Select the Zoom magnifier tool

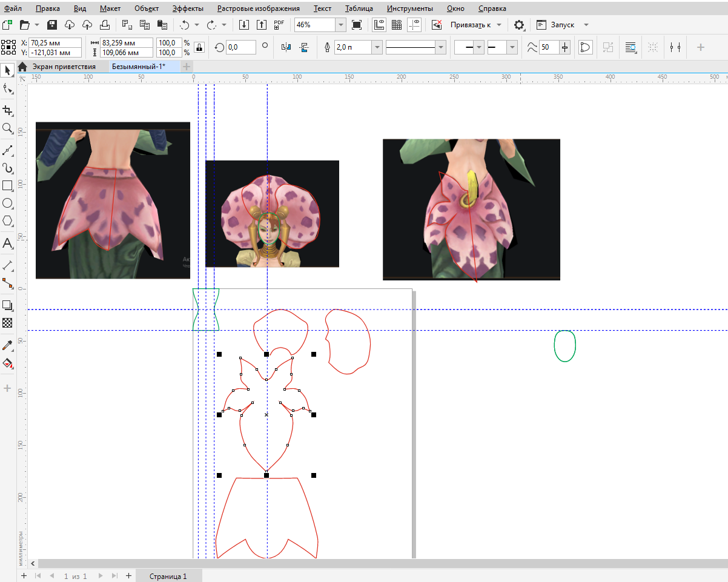[x=7, y=128]
